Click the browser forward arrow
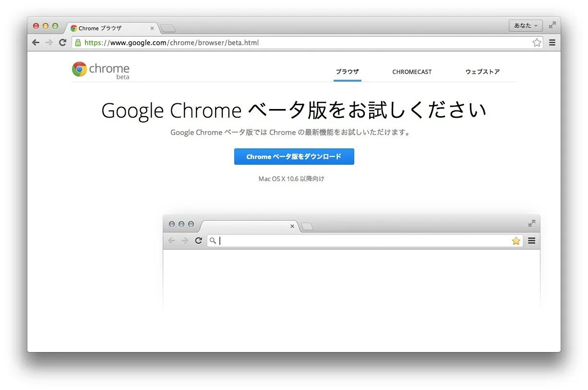588x390 pixels. 49,43
